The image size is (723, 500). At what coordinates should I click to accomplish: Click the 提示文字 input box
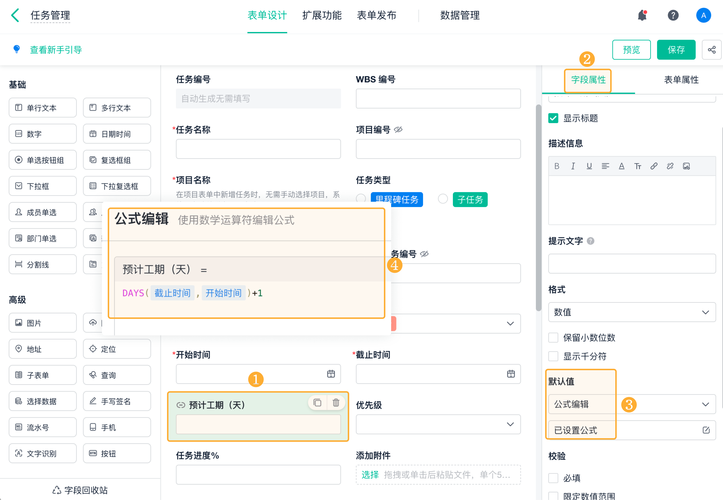click(x=632, y=264)
